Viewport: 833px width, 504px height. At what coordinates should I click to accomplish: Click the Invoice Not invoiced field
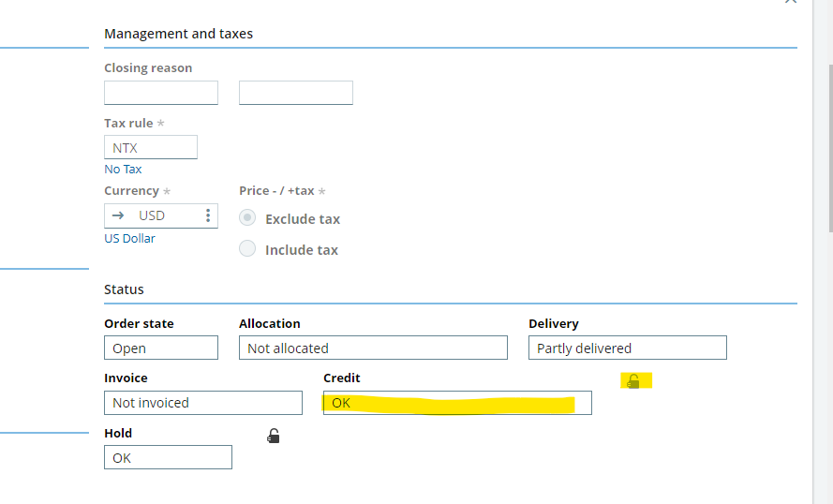(x=203, y=403)
